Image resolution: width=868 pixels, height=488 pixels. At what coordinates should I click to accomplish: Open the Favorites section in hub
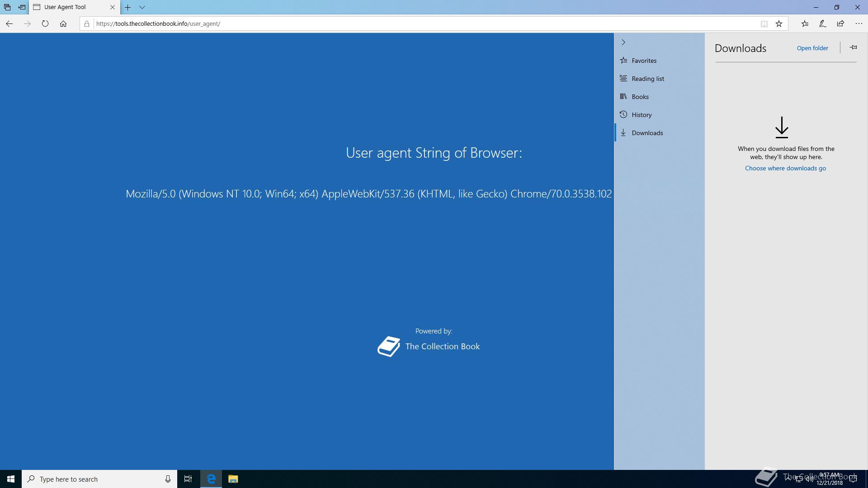click(x=644, y=61)
